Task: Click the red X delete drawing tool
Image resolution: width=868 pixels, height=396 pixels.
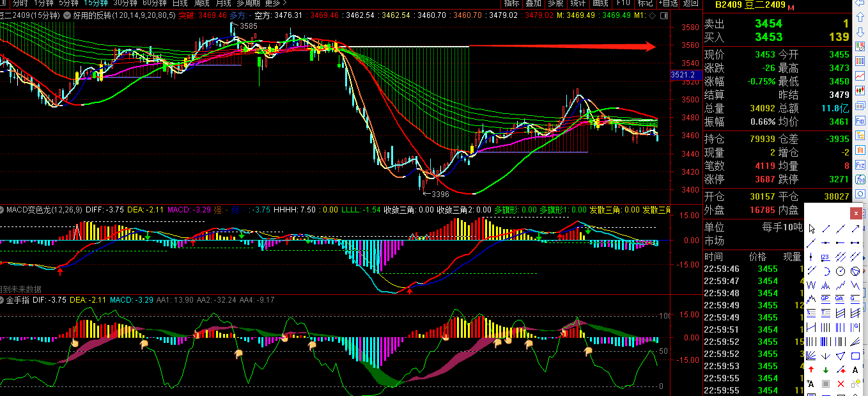Action: pyautogui.click(x=841, y=383)
